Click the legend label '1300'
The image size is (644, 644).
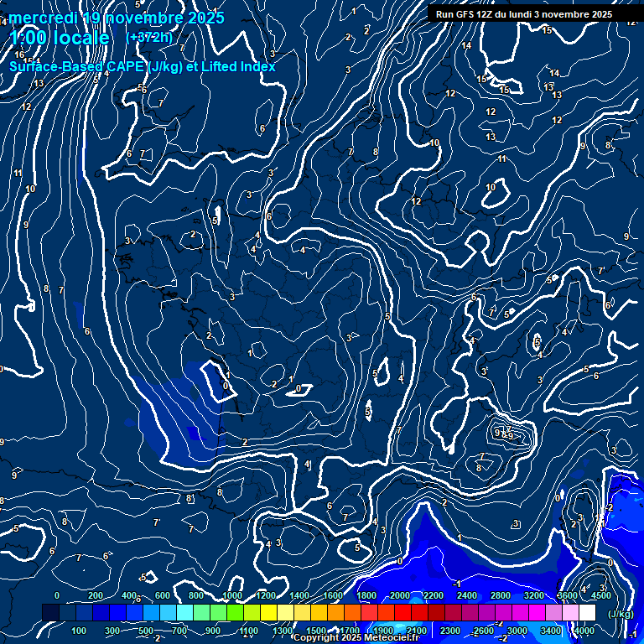pos(283,631)
